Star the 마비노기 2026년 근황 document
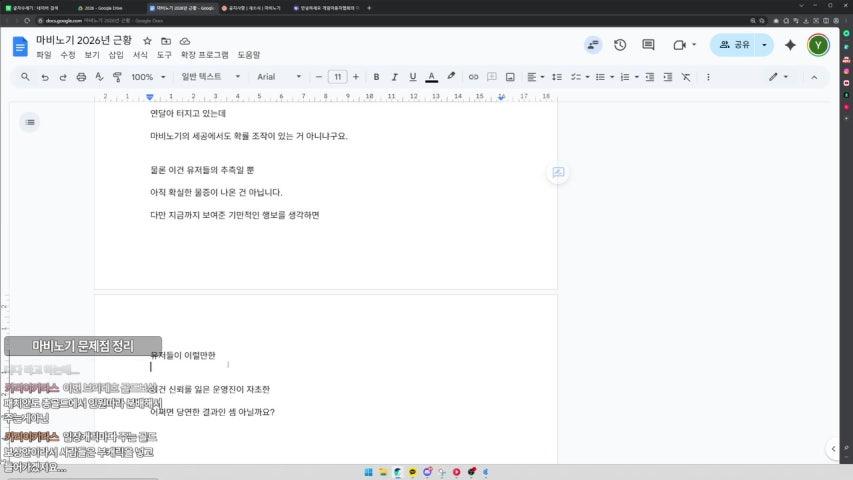 (x=147, y=41)
